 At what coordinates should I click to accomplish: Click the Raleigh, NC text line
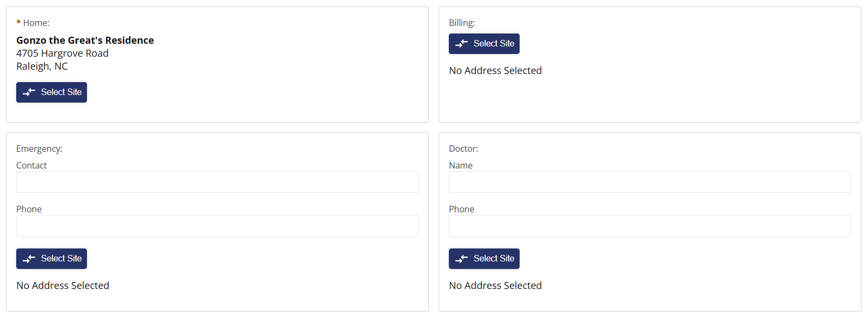pos(42,66)
